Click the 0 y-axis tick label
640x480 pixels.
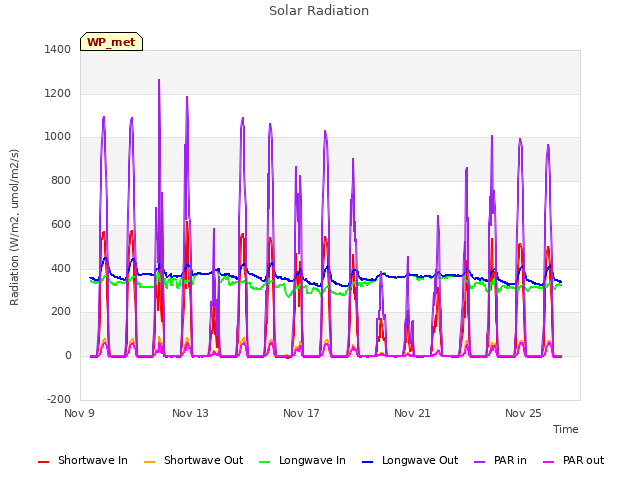68,356
